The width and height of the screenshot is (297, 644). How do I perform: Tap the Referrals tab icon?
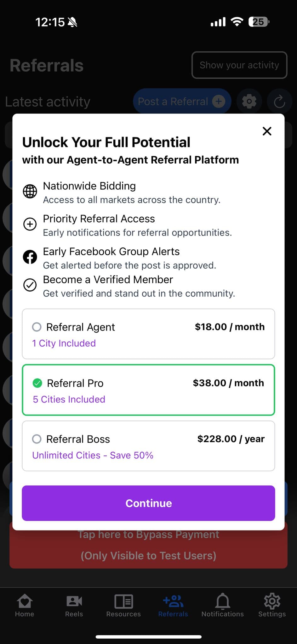point(173,601)
